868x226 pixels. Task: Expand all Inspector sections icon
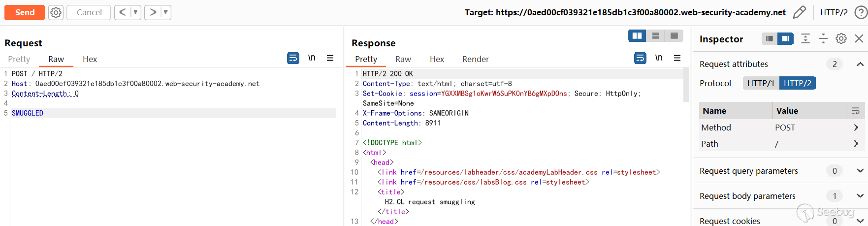805,38
